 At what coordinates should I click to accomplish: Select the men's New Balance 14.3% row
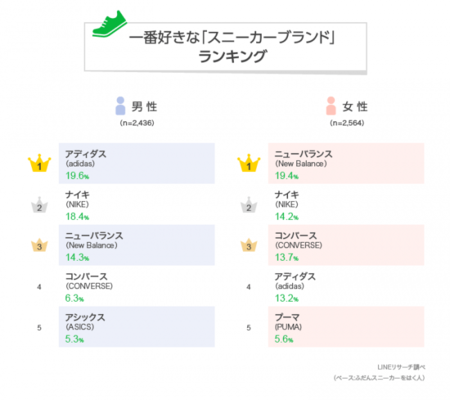(137, 245)
